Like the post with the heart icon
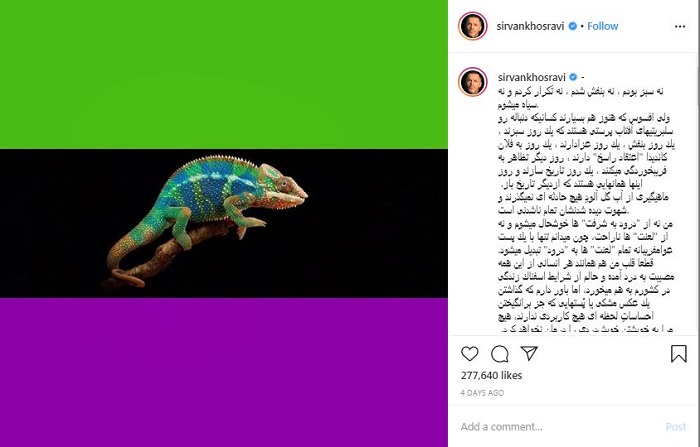This screenshot has width=700, height=447. pyautogui.click(x=470, y=354)
